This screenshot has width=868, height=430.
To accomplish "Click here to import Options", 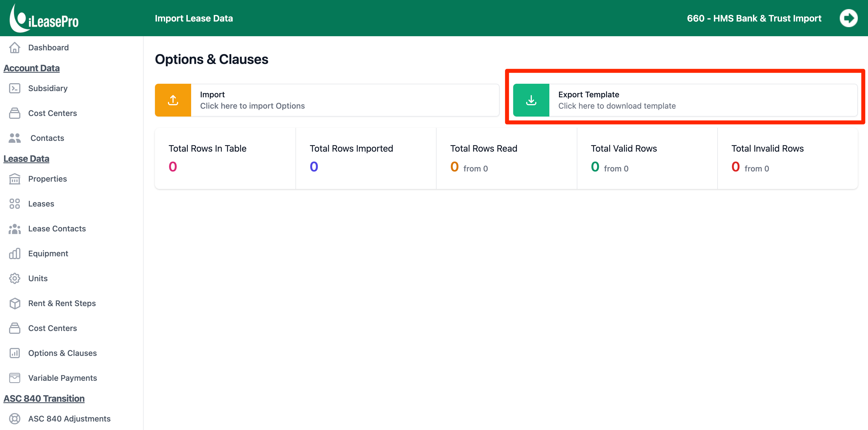I will tap(252, 106).
